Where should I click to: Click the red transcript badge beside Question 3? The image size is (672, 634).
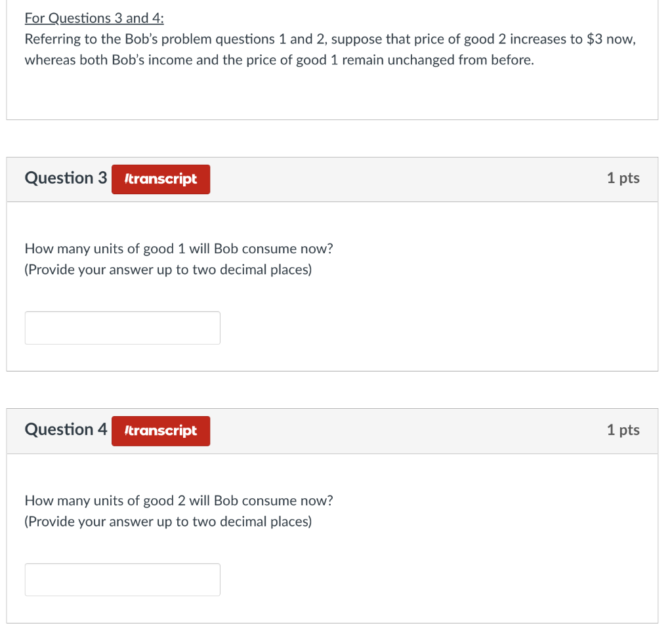[160, 179]
